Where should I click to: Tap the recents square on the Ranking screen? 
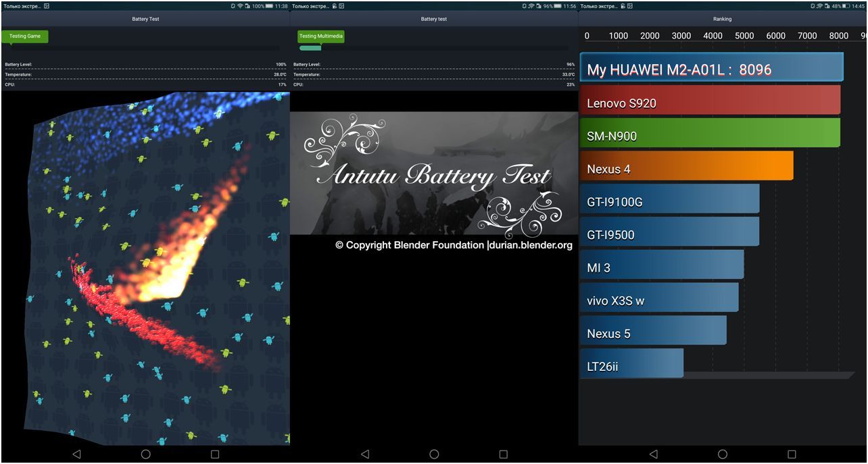(792, 455)
